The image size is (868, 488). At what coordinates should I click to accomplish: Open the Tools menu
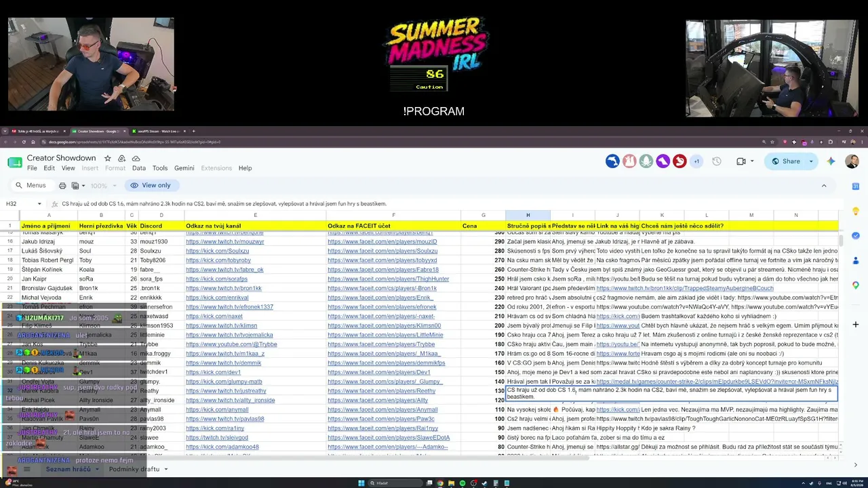point(160,168)
